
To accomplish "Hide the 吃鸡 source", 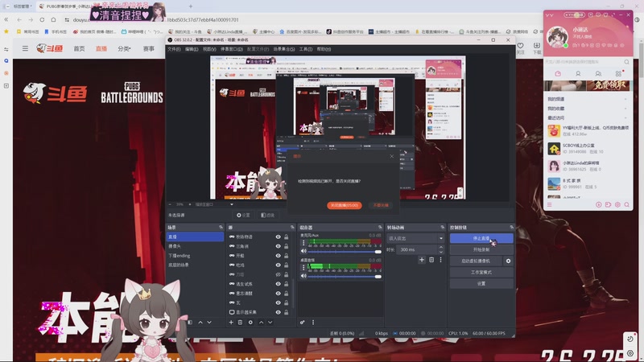I will 278,265.
